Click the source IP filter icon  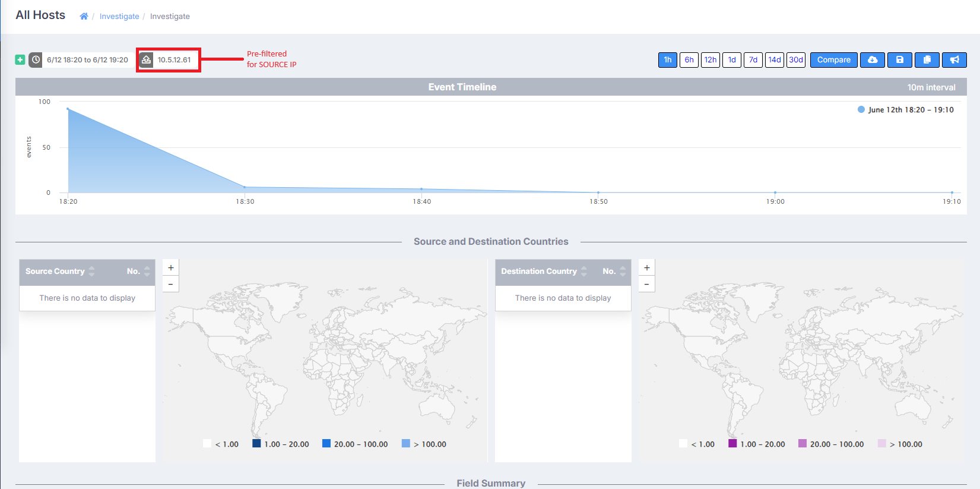click(x=146, y=59)
